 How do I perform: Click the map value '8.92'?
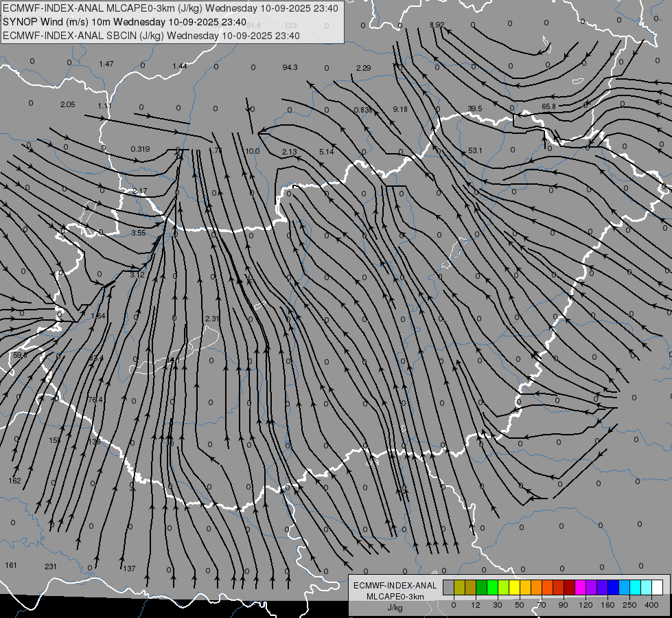[437, 25]
